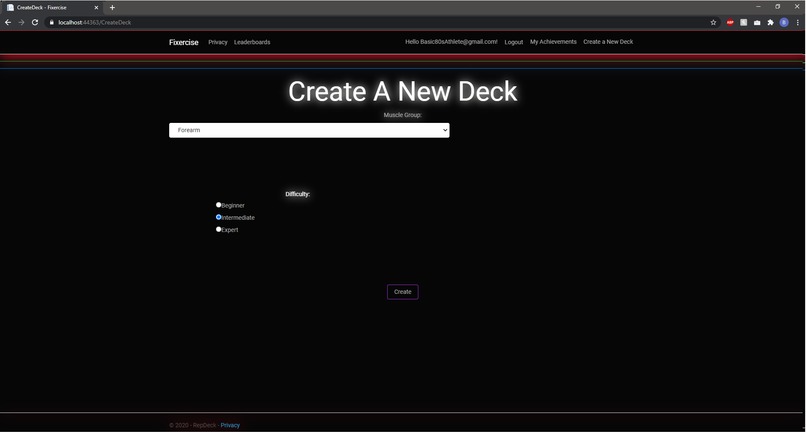Click Create a New Deck in navbar
The height and width of the screenshot is (434, 806).
point(608,42)
